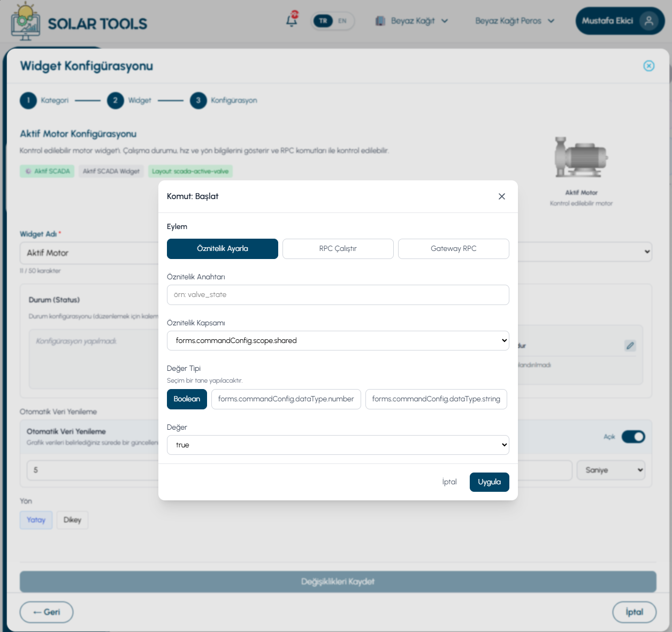Open the Mustafa Ekici profile button
The width and height of the screenshot is (672, 632).
click(620, 21)
